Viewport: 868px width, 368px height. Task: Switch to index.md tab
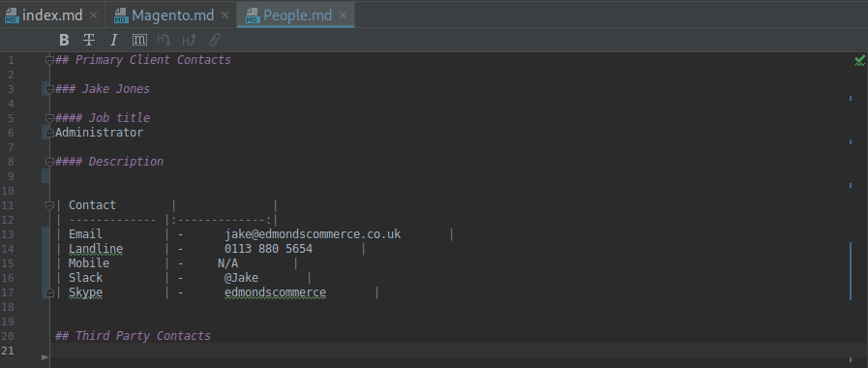(52, 15)
